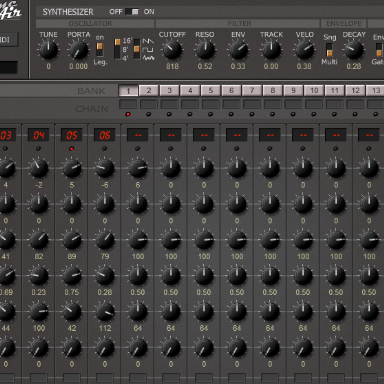
Task: Select bank 6 button
Action: click(x=232, y=91)
